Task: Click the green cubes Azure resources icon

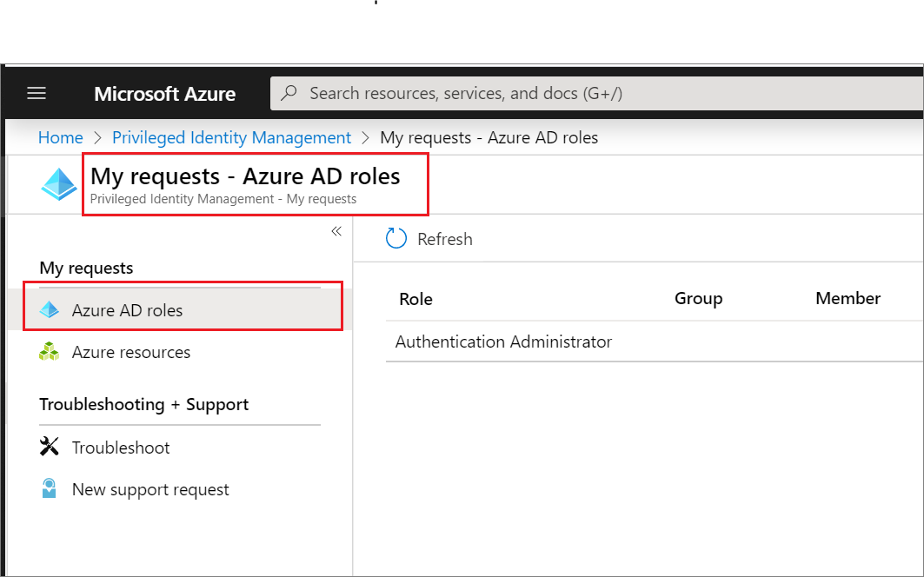Action: tap(49, 351)
